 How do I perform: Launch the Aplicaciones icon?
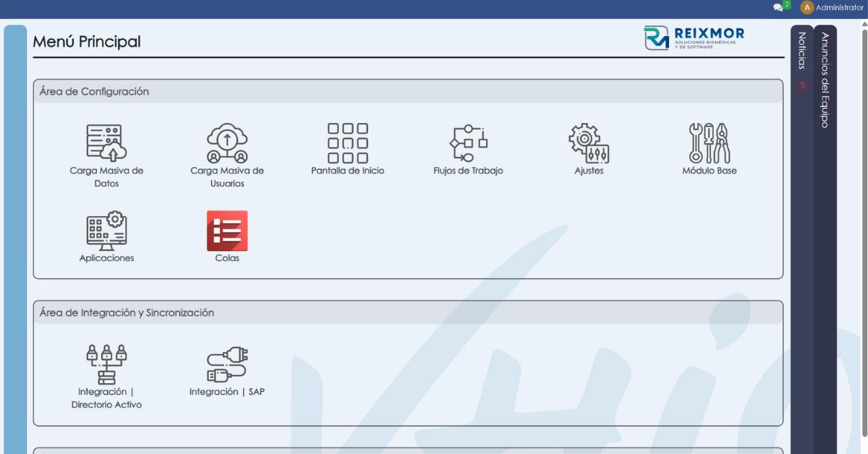[106, 231]
